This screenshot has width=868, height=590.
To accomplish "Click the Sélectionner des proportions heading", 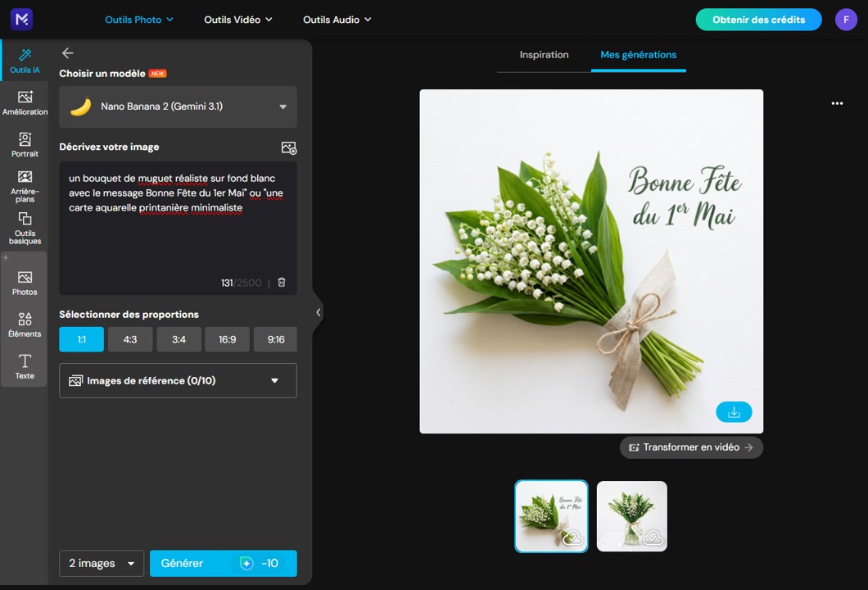I will click(129, 314).
